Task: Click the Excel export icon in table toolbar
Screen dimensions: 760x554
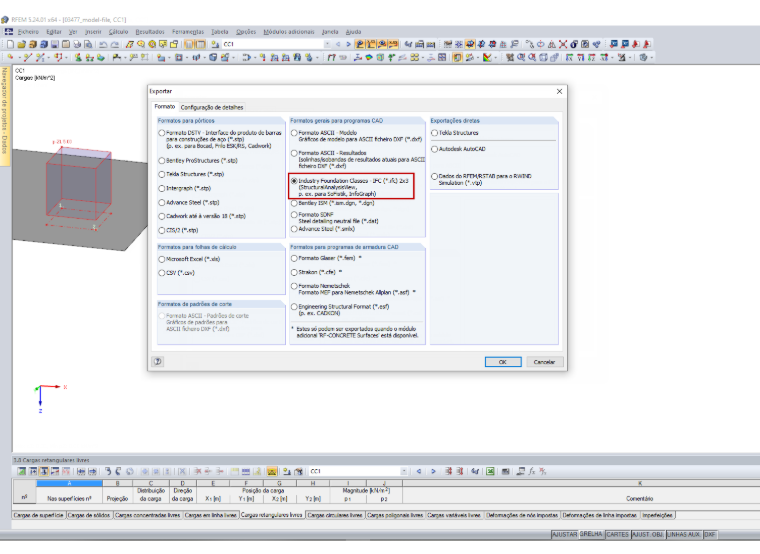Action: (490, 471)
